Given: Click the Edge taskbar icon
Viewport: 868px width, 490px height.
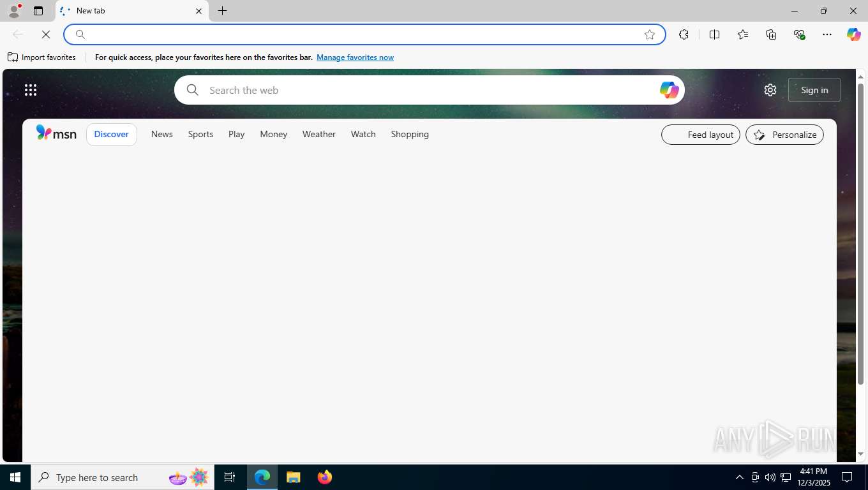Looking at the screenshot, I should pyautogui.click(x=262, y=477).
